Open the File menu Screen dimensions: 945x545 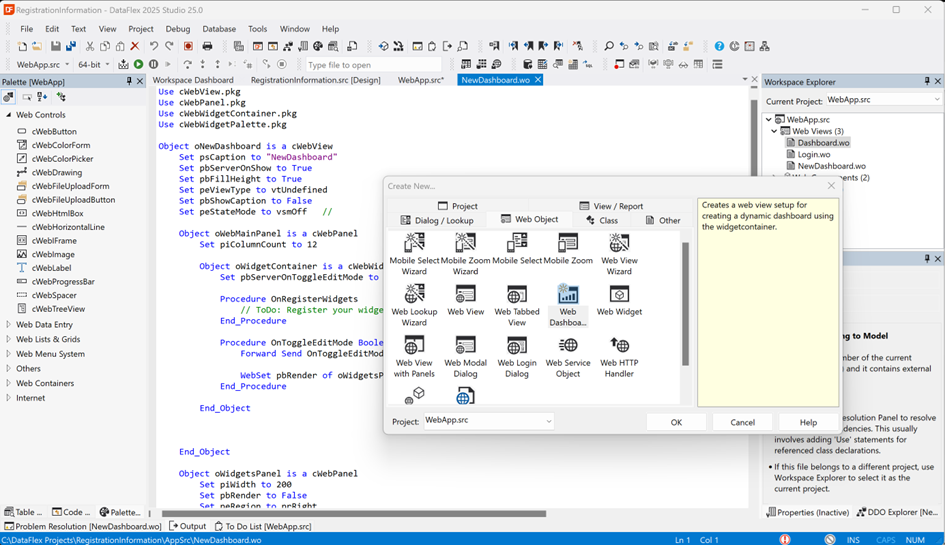27,29
